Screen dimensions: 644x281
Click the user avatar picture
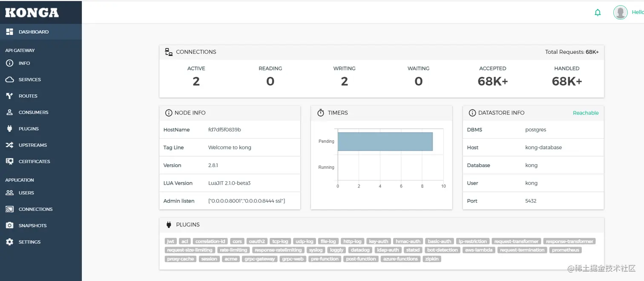click(620, 12)
